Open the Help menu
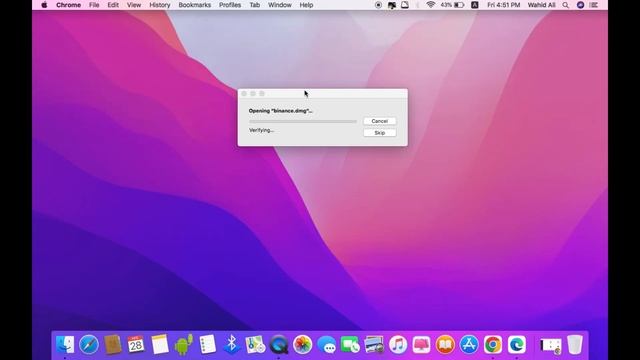 coord(306,5)
